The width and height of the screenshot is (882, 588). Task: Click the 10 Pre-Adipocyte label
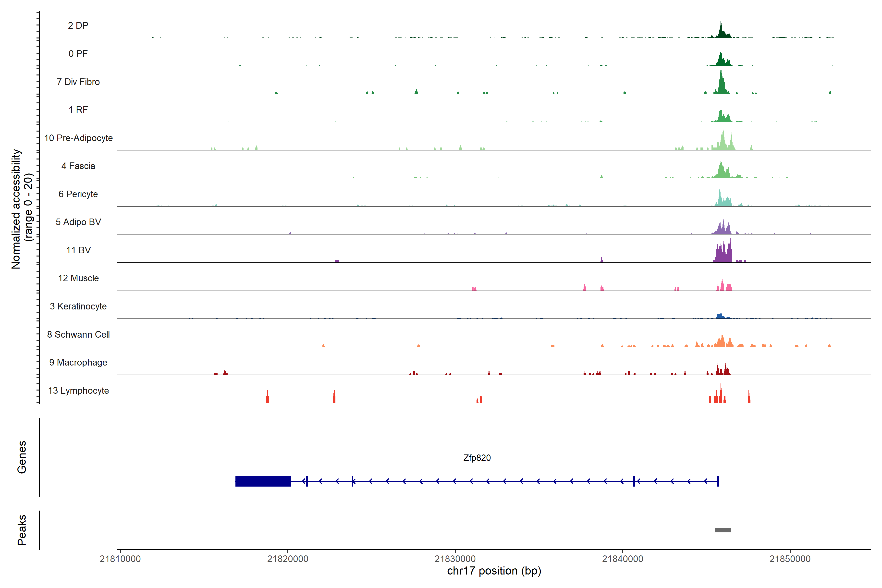point(78,138)
